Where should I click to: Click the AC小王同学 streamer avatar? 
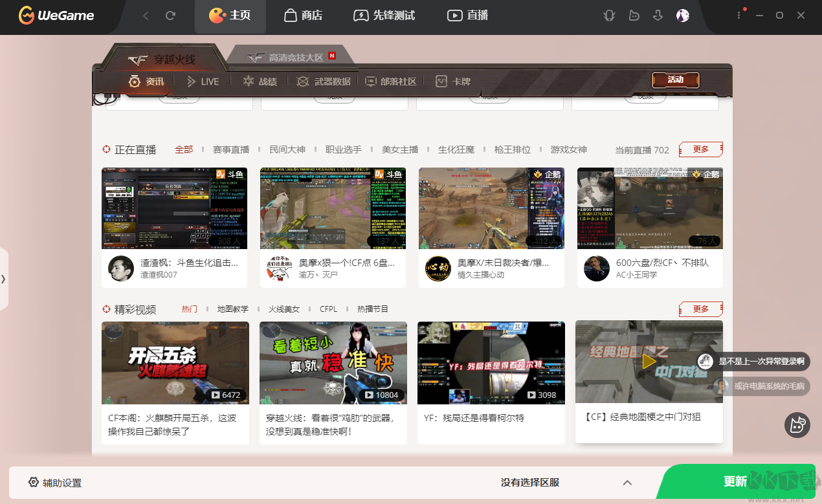(x=597, y=268)
